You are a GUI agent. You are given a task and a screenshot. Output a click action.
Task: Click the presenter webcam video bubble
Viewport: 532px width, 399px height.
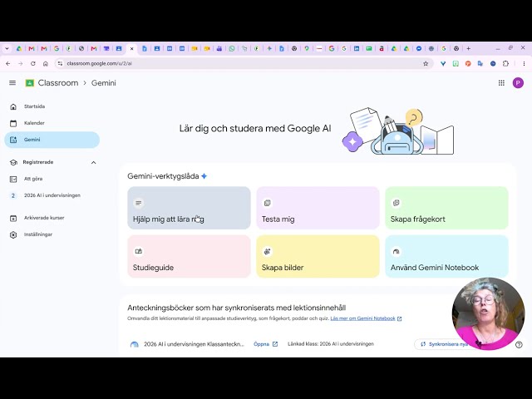point(488,314)
